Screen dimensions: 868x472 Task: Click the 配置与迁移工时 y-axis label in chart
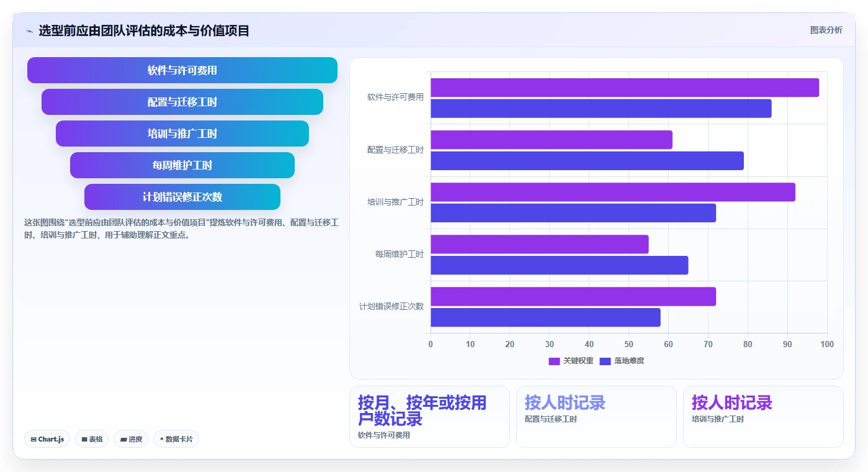tap(395, 150)
